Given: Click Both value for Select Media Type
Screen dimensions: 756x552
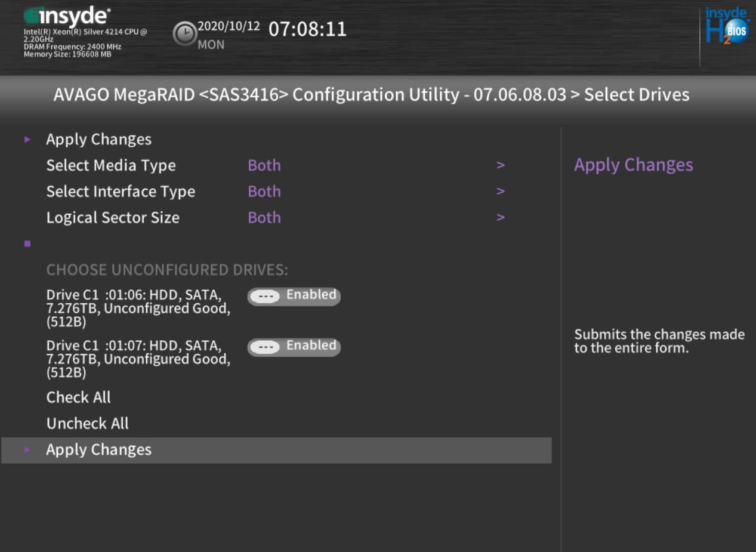Looking at the screenshot, I should 264,165.
